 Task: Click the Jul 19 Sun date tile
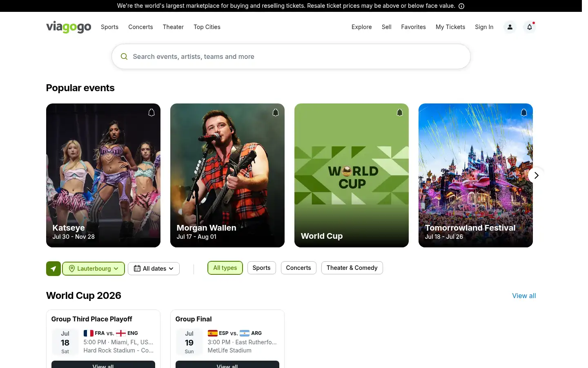(x=189, y=342)
